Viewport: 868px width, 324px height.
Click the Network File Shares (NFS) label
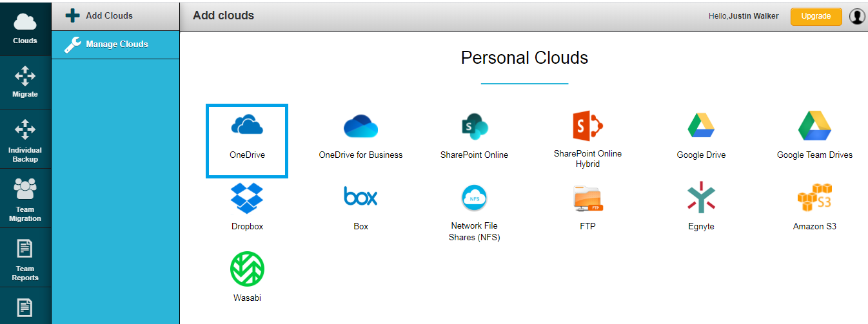tap(474, 231)
